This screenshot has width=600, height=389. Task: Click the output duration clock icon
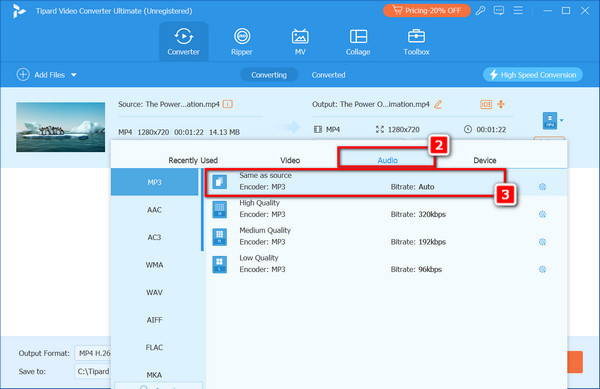[x=468, y=130]
